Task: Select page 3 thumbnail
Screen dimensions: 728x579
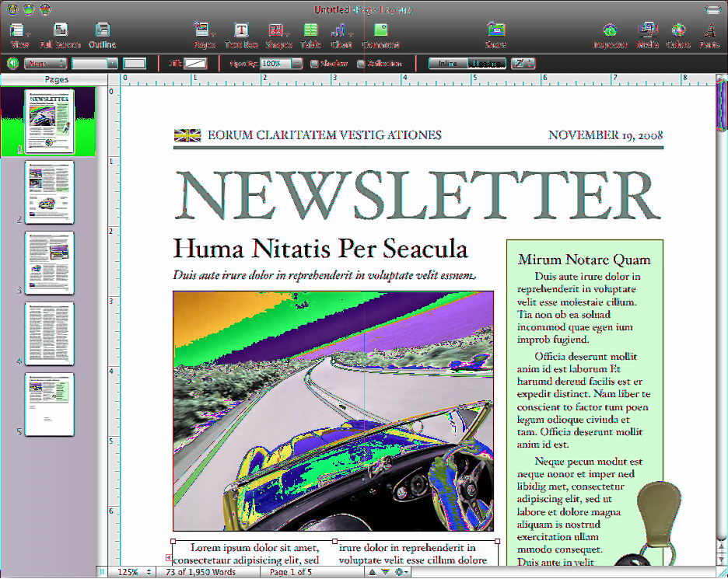Action: tap(49, 263)
